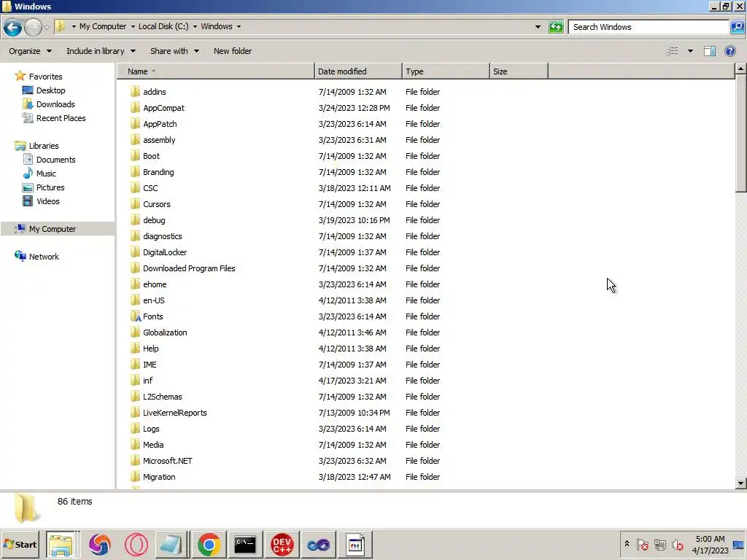747x560 pixels.
Task: Expand dropdown arrow after Local Disk (C:)
Action: [195, 27]
